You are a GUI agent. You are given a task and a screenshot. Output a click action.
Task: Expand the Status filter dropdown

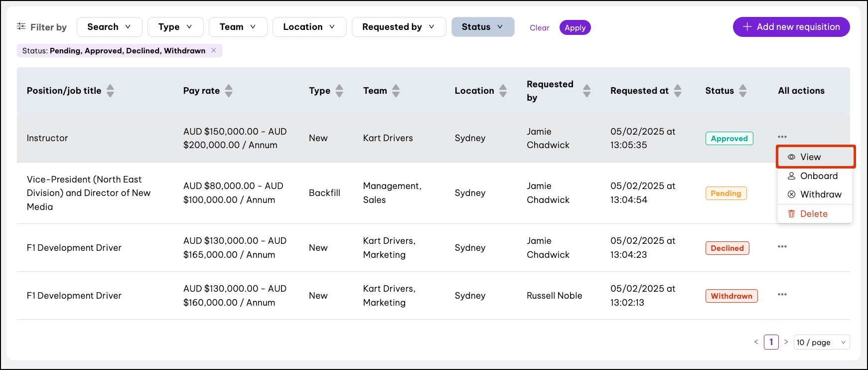tap(482, 27)
